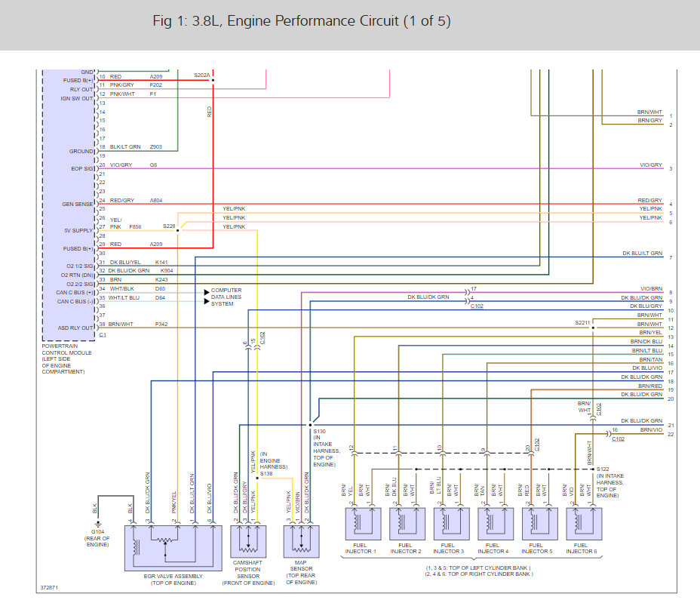
Task: Click the VIO/GRY wire label at right
Action: (x=651, y=165)
